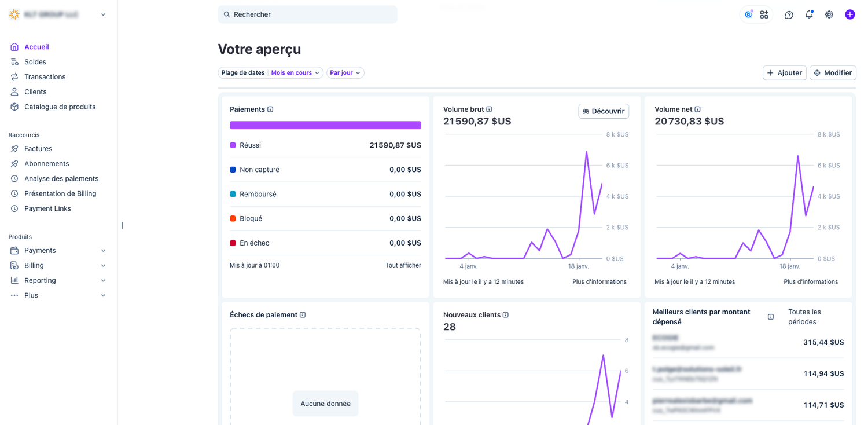Open Analyse des paiements recent icon

[14, 179]
